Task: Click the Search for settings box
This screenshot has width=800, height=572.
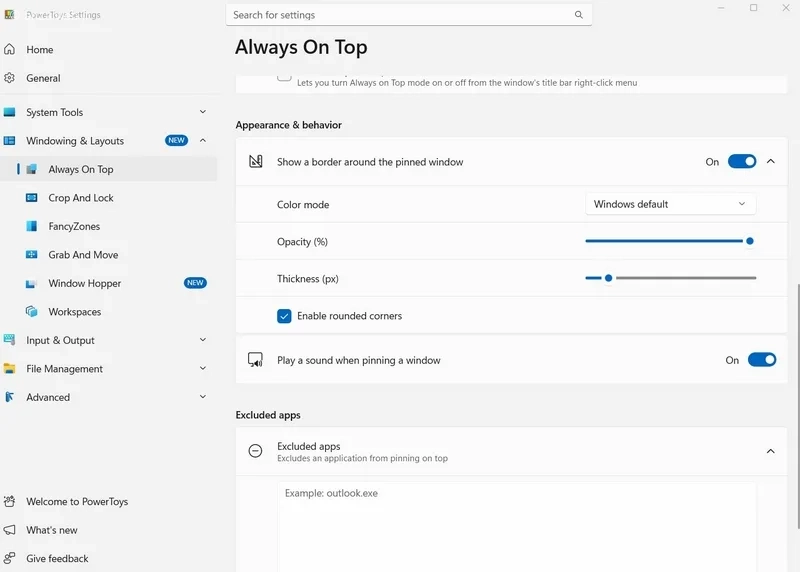Action: 409,15
